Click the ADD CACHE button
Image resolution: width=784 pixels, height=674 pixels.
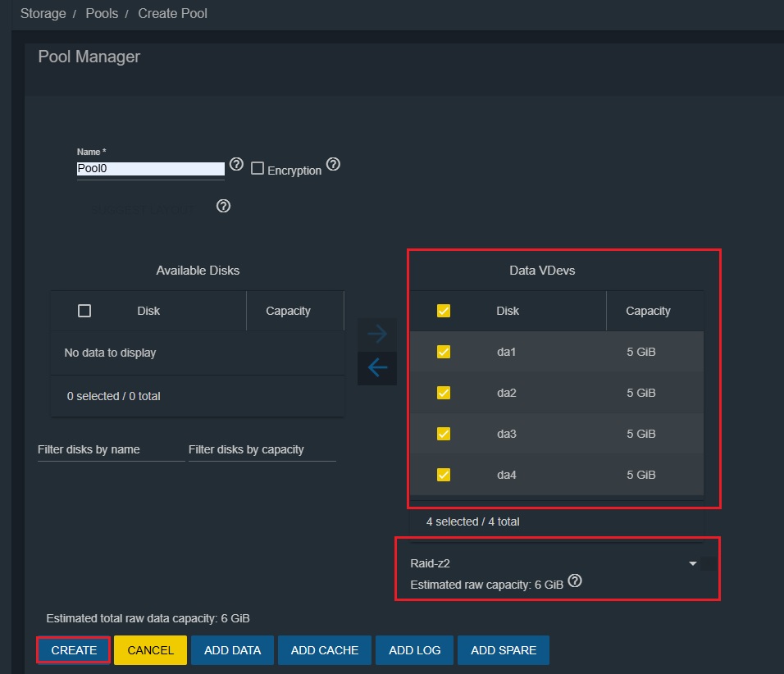325,650
